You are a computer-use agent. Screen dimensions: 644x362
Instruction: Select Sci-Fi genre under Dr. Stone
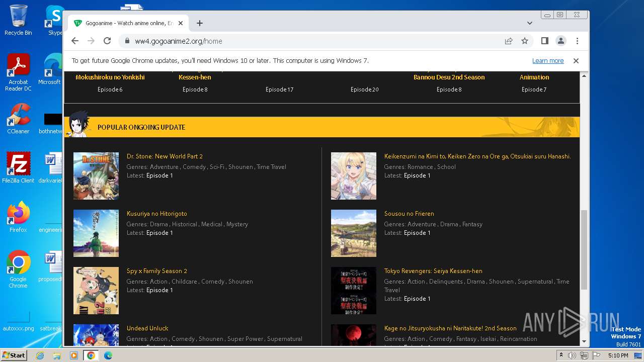tap(217, 167)
